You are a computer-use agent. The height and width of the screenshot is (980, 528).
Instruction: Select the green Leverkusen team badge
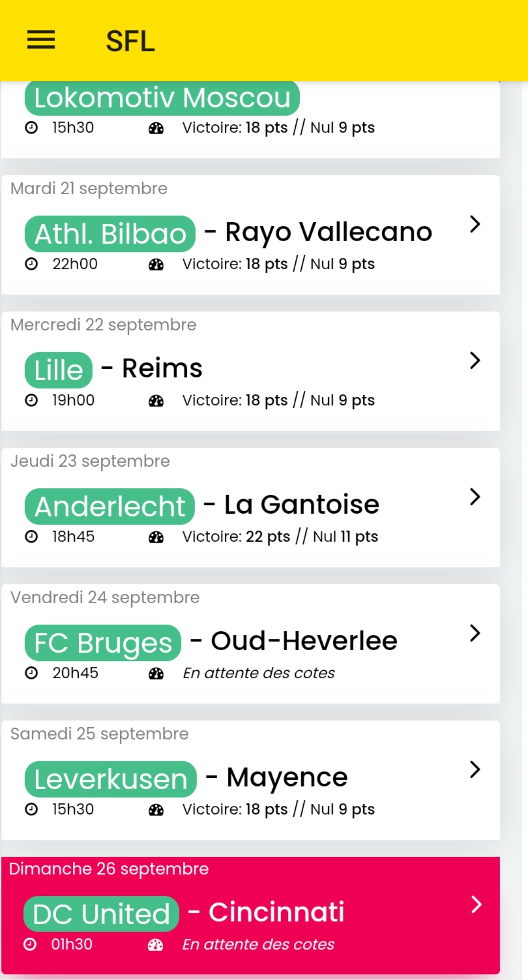tap(110, 779)
